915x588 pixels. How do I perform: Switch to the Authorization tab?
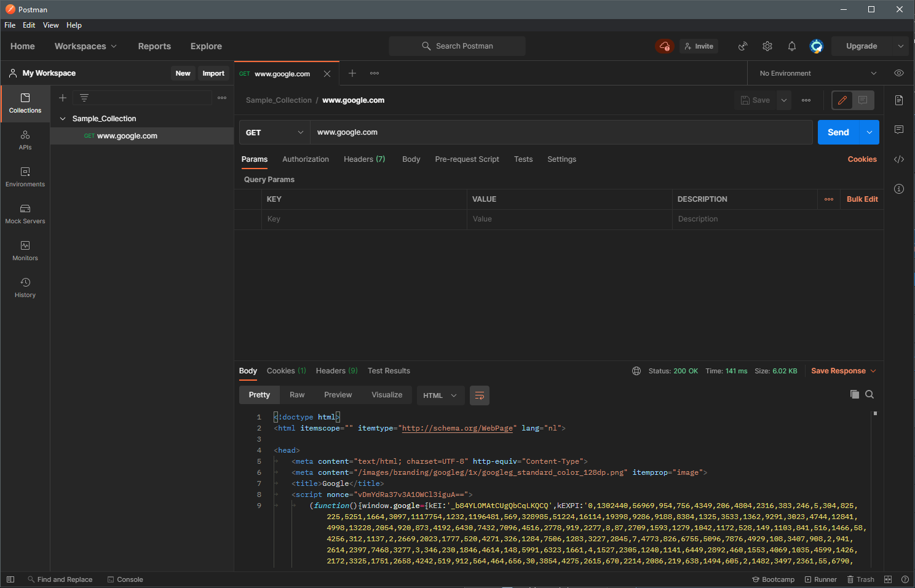pyautogui.click(x=306, y=159)
